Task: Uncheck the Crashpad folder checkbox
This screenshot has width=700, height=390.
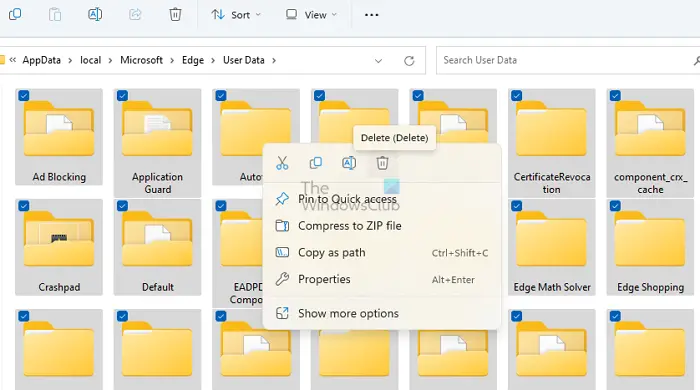Action: point(24,206)
